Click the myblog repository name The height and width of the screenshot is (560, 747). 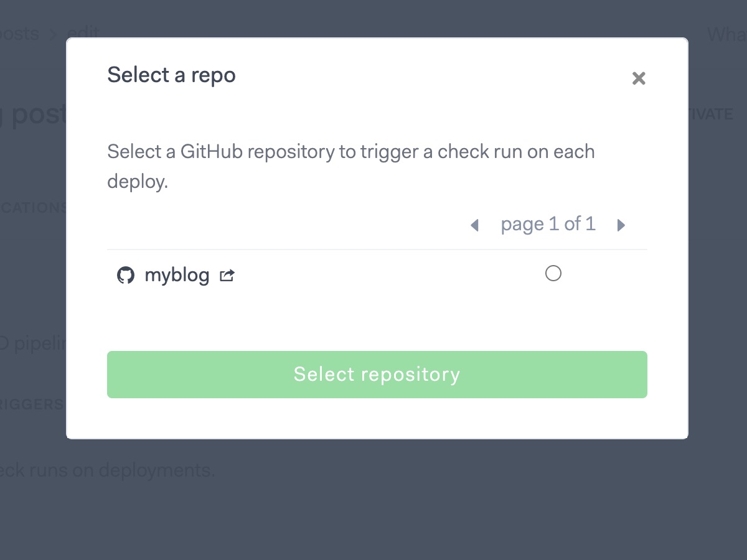coord(177,275)
